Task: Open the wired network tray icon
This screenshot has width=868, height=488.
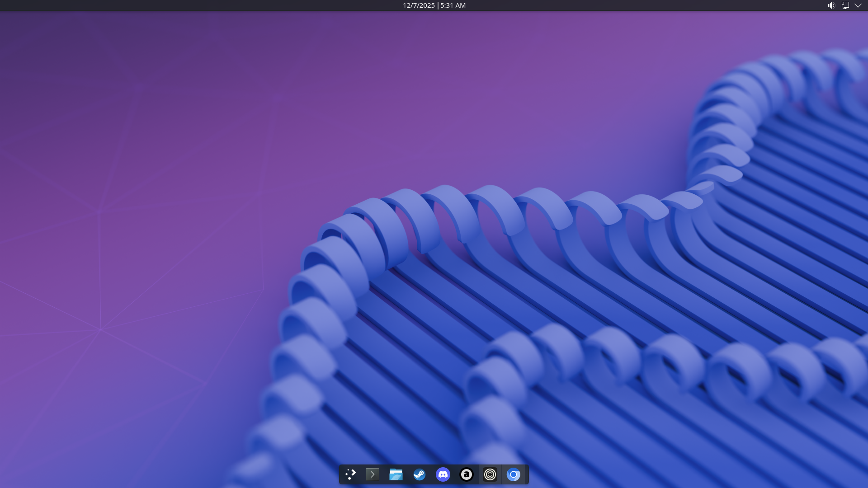Action: pyautogui.click(x=845, y=5)
